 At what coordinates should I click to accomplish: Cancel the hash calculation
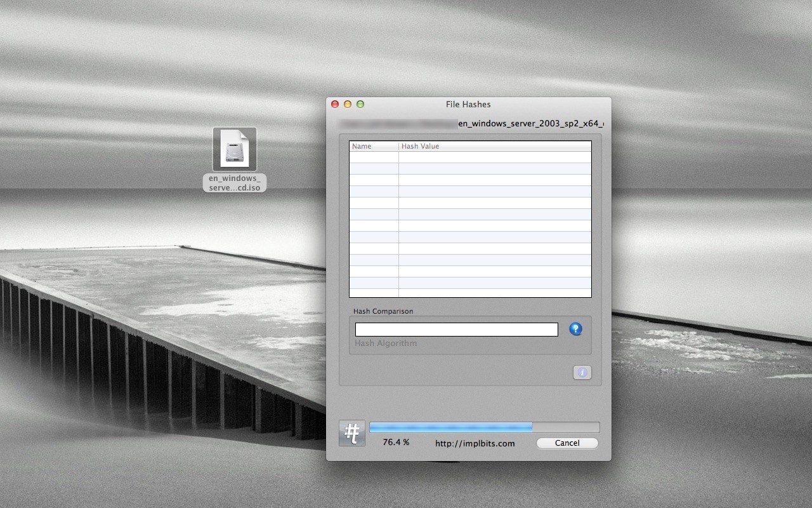tap(566, 443)
